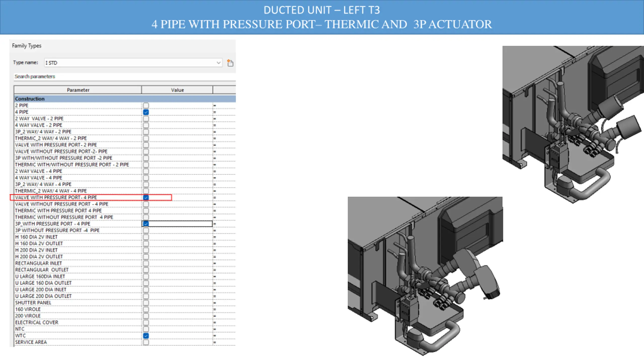Screen dimensions: 644x362
Task: Enable H 160 DIA 2V INLET checkbox
Action: (146, 237)
